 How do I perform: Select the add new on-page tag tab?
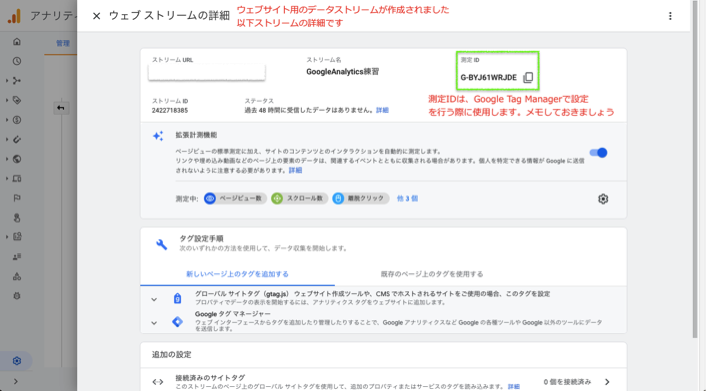pos(237,274)
